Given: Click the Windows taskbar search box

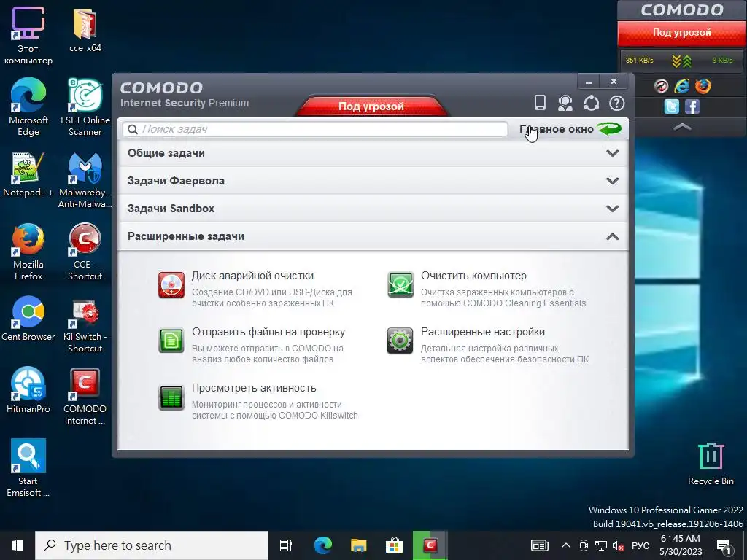Looking at the screenshot, I should [x=152, y=545].
